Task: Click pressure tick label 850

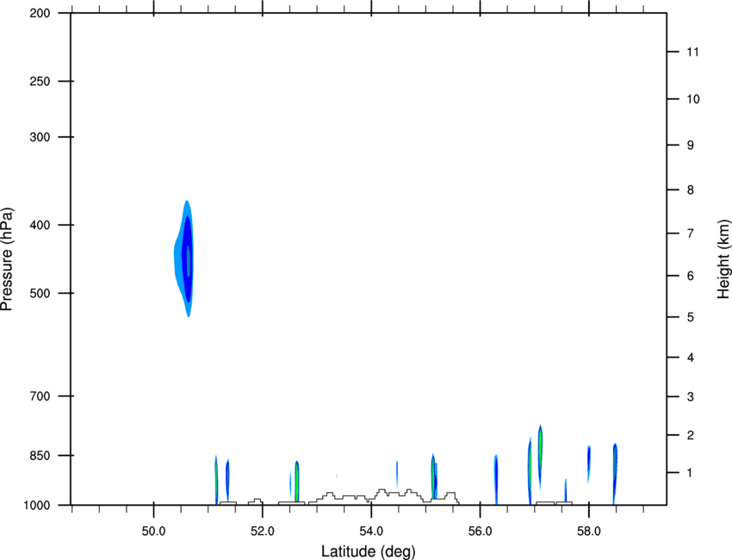Action: 40,456
